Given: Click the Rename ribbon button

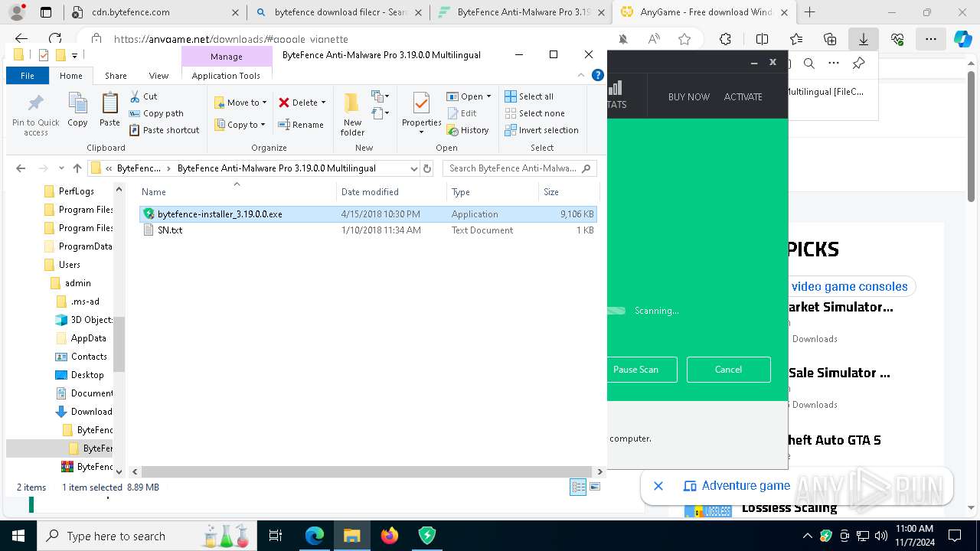Looking at the screenshot, I should point(300,125).
